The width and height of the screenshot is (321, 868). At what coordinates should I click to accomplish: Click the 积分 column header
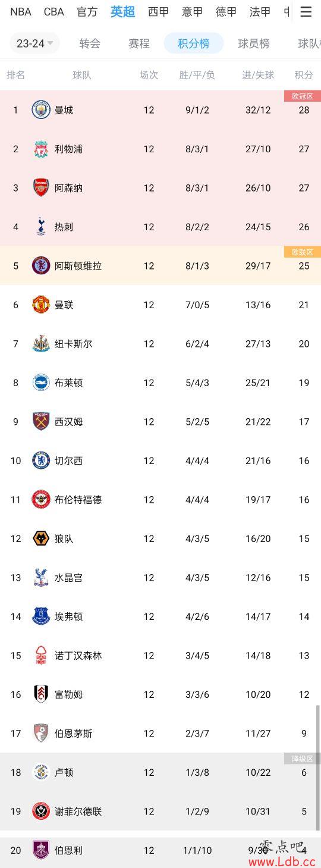(304, 75)
